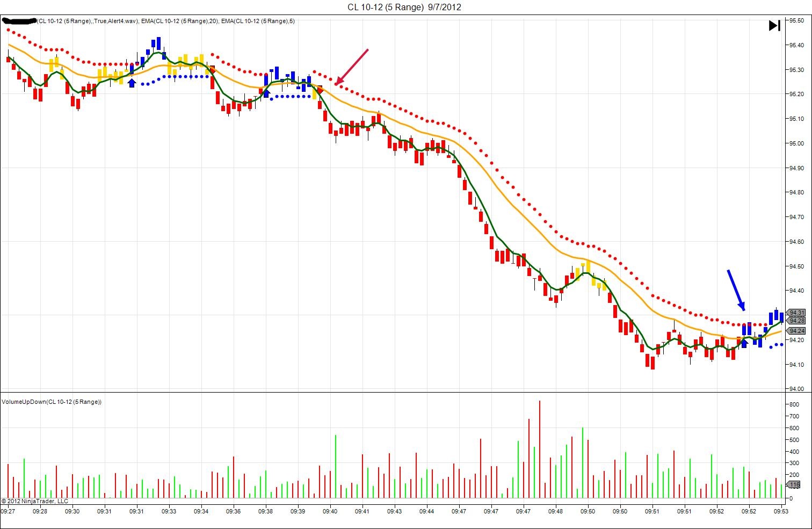This screenshot has height=529, width=812.
Task: Click the 09:53 time axis label
Action: (x=781, y=512)
